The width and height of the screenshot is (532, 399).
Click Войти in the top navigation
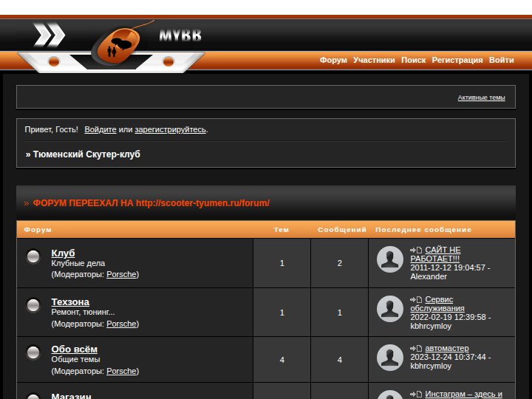pos(501,60)
